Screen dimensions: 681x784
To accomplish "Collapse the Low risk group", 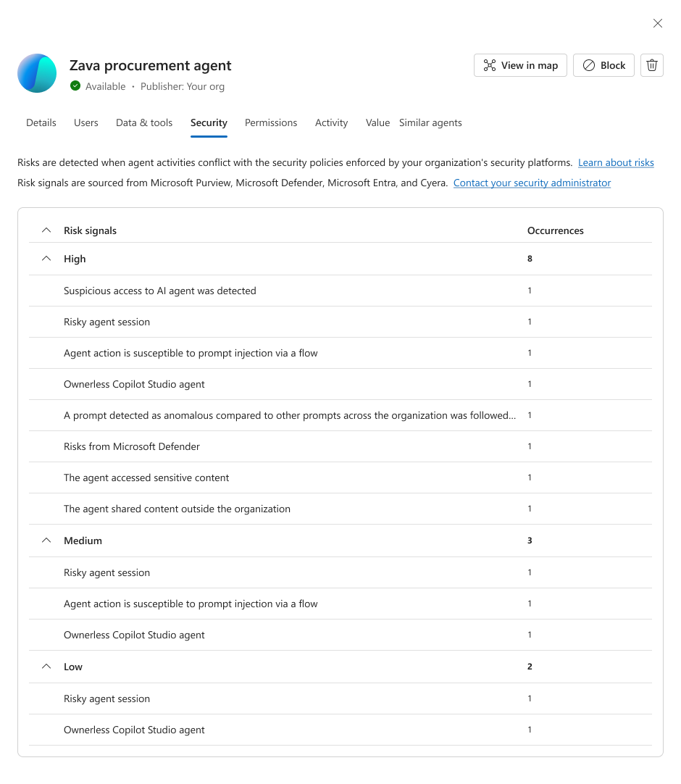I will [x=46, y=667].
